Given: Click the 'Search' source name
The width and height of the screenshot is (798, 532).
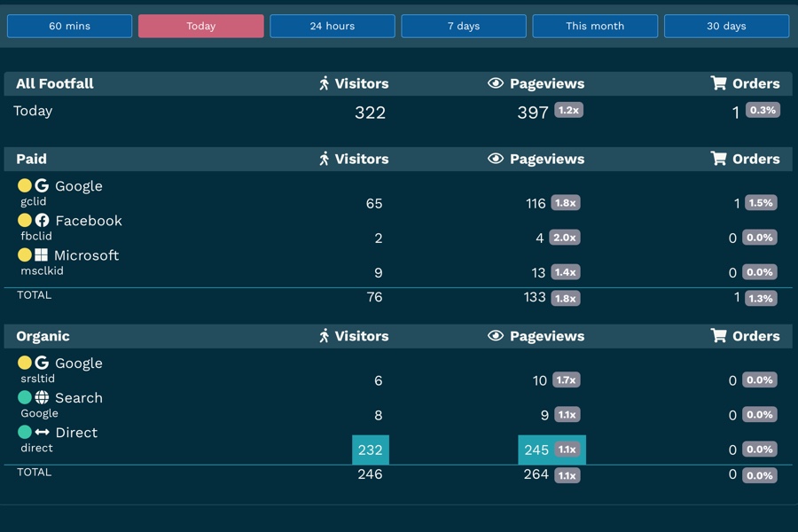Looking at the screenshot, I should tap(79, 397).
